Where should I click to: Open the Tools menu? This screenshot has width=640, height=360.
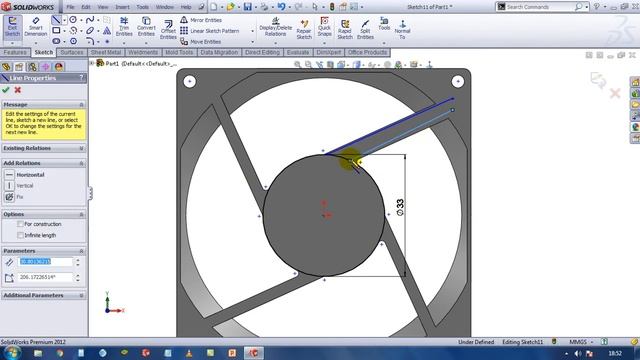click(x=142, y=7)
